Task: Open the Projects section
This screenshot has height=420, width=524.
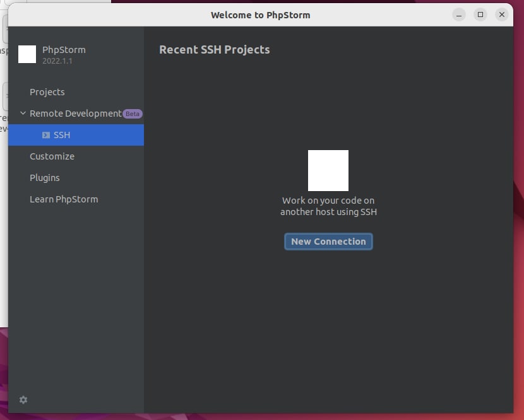Action: 76,92
